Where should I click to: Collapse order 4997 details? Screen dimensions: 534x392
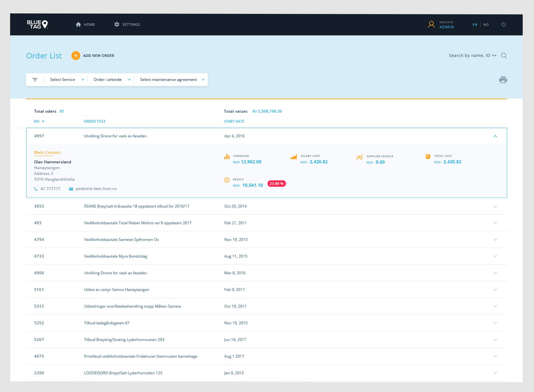click(495, 136)
